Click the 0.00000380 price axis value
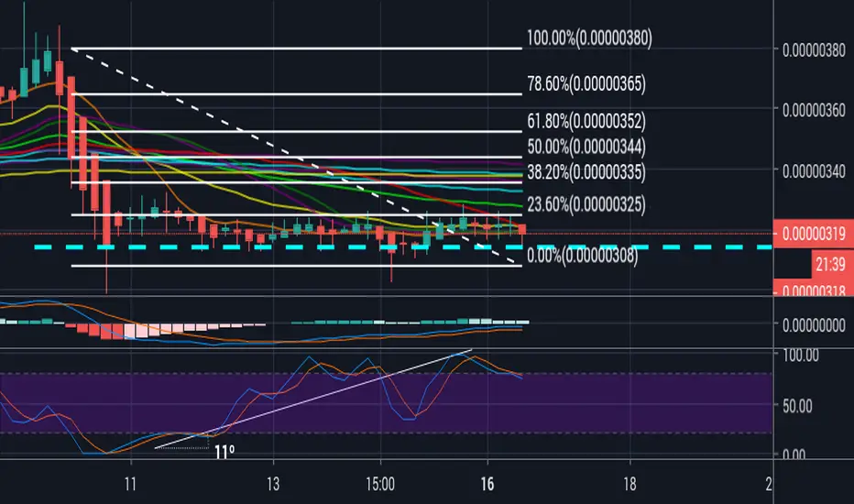Screen dimensions: 854x504 pyautogui.click(x=814, y=50)
